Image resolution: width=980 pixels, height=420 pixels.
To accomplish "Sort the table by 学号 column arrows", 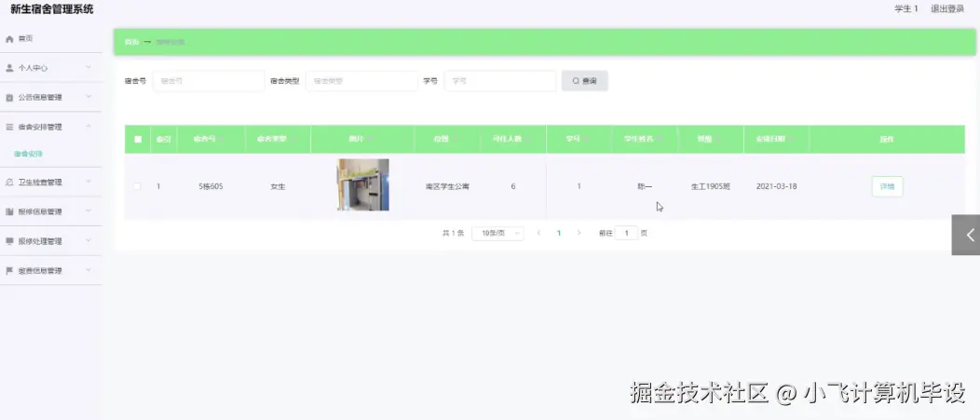I will tap(588, 140).
